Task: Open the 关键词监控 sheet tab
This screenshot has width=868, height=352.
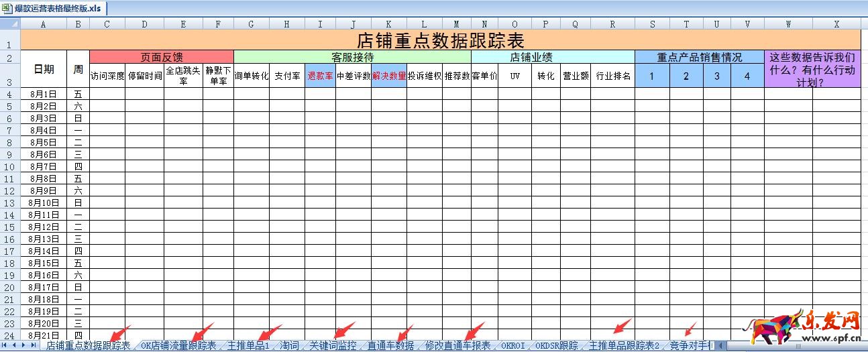Action: pos(333,346)
